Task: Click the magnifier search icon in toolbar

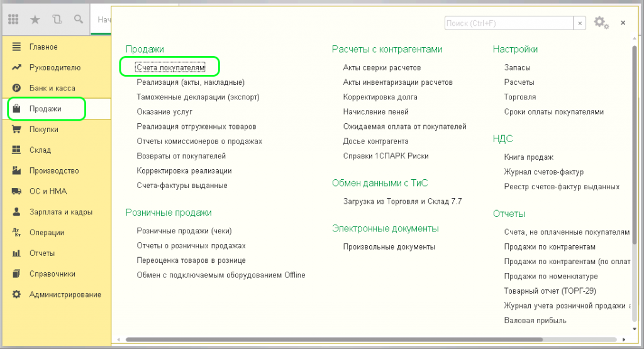Action: 79,19
